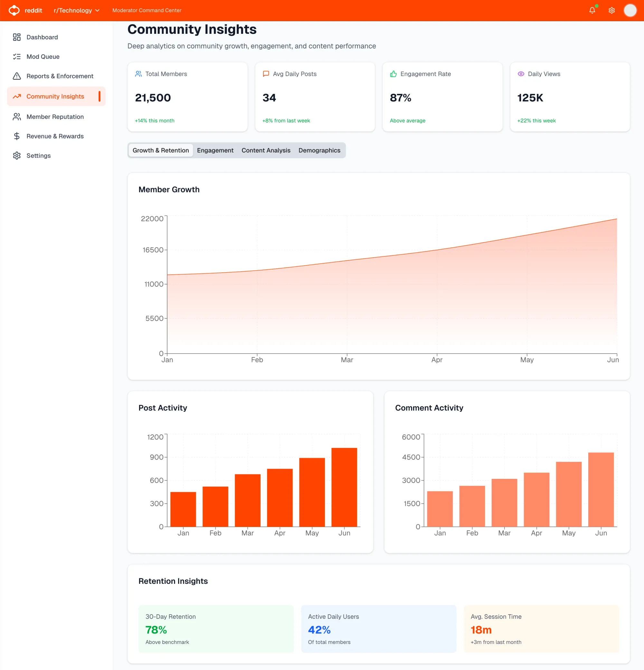Click the thumbs-up icon on Engagement Rate card

393,73
